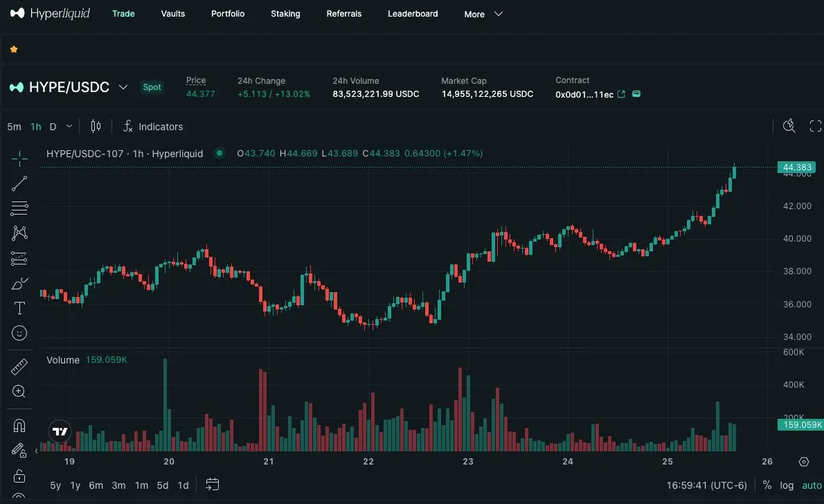Select the horizontal lines Fibonacci tool
The width and height of the screenshot is (824, 504).
click(x=19, y=208)
